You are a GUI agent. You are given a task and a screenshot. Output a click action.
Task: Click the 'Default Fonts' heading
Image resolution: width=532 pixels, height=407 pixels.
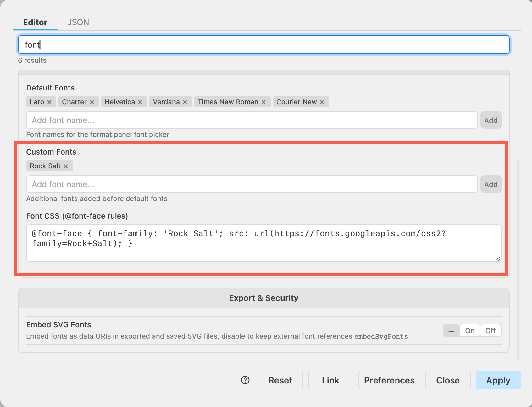tap(50, 88)
